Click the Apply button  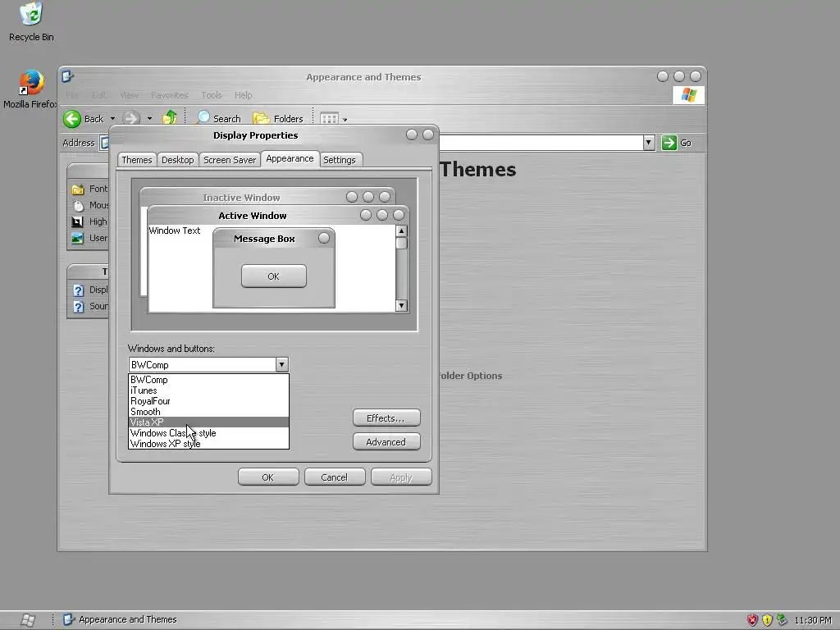pyautogui.click(x=400, y=477)
